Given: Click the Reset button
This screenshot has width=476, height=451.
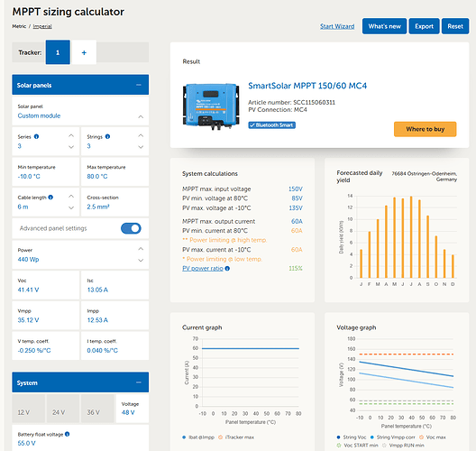Looking at the screenshot, I should (455, 26).
